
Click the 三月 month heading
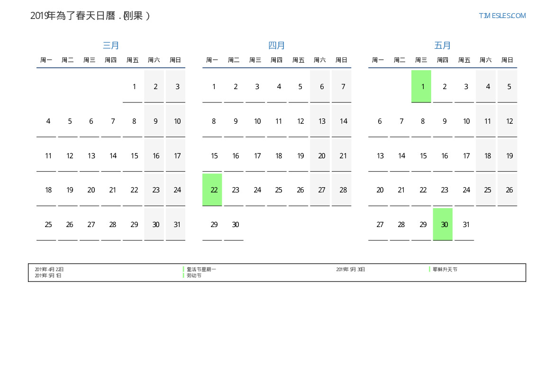tap(111, 46)
